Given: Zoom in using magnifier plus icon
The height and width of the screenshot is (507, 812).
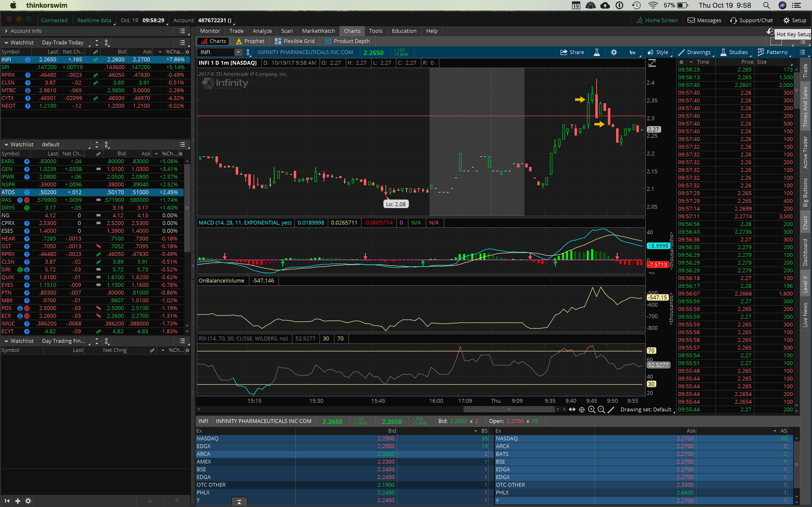Looking at the screenshot, I should click(592, 409).
